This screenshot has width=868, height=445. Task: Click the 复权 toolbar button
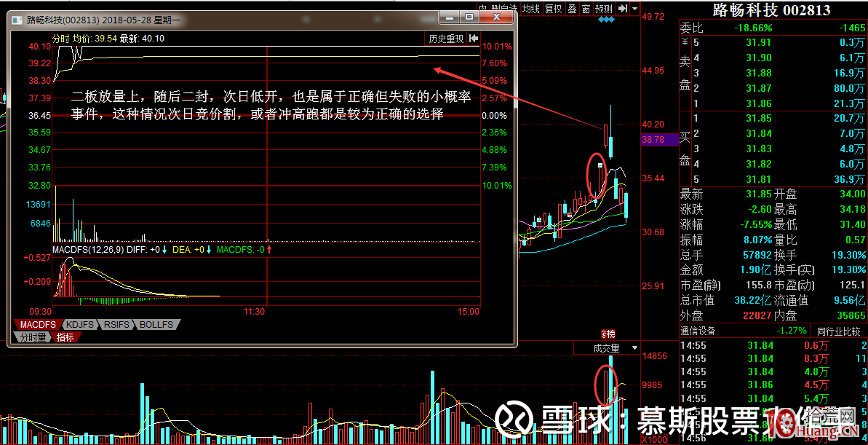pos(554,8)
